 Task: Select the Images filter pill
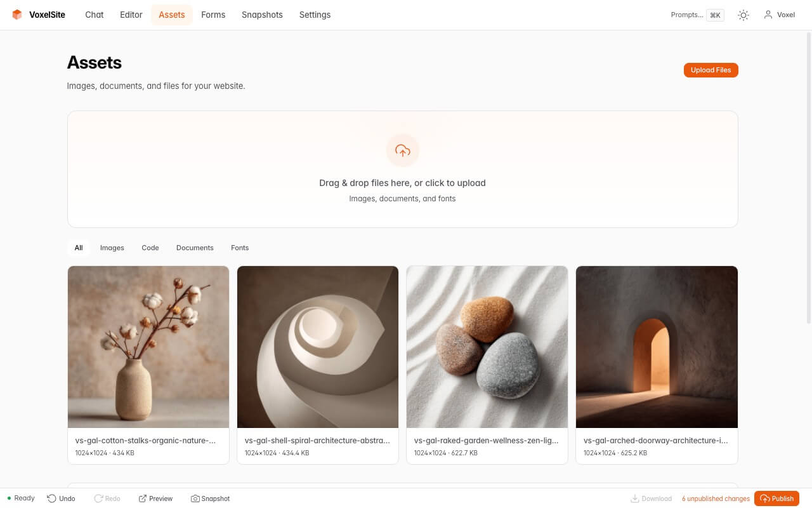pos(112,248)
